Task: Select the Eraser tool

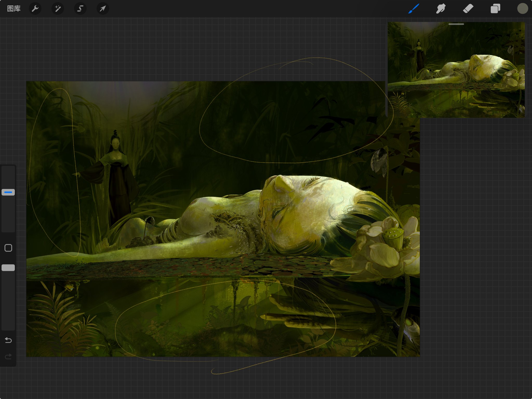Action: click(x=468, y=9)
